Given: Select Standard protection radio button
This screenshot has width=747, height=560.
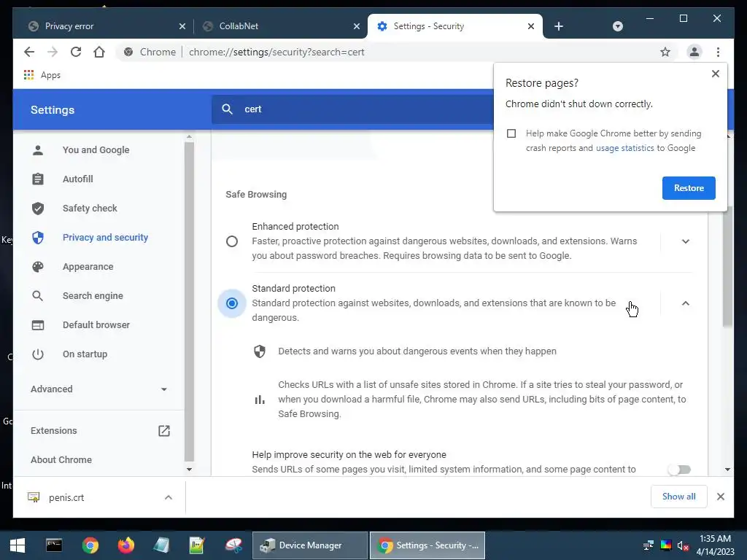Looking at the screenshot, I should (232, 303).
